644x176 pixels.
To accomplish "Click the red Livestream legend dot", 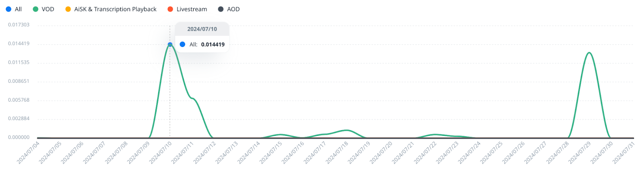I will [170, 9].
